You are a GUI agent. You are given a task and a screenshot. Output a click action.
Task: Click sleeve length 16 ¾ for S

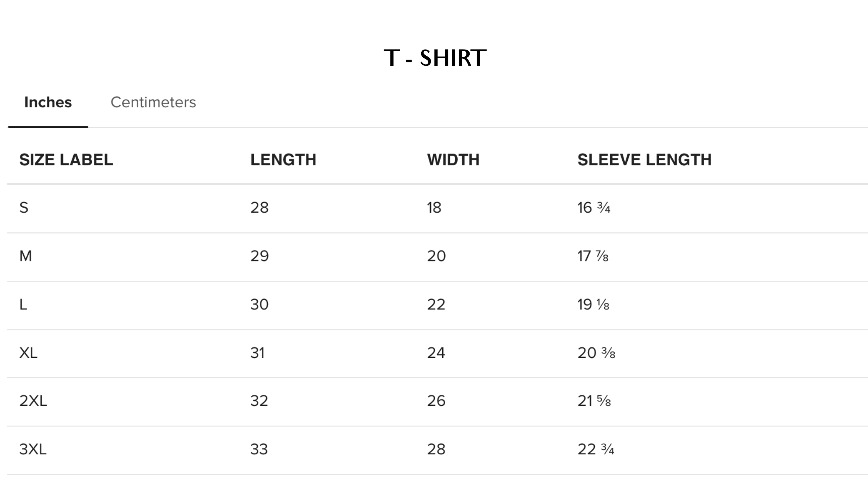(594, 208)
